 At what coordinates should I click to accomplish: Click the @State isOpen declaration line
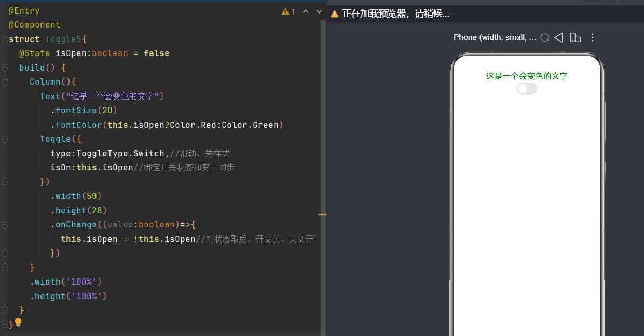[x=94, y=53]
